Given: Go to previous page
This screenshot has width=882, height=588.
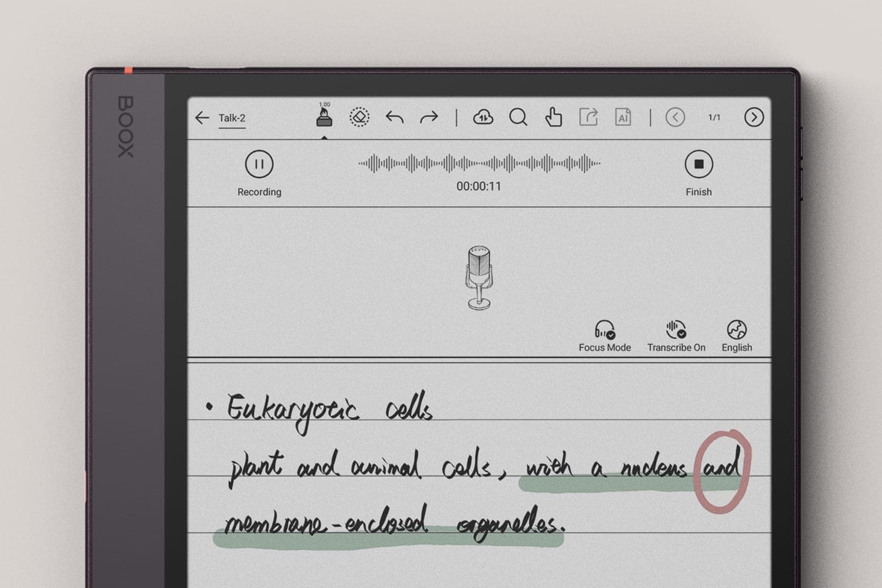Looking at the screenshot, I should (675, 117).
